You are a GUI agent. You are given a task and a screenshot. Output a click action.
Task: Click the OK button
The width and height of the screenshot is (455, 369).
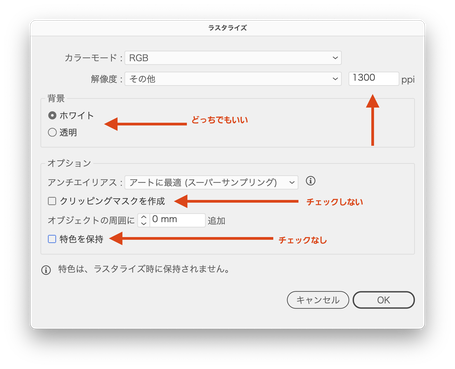coord(384,300)
